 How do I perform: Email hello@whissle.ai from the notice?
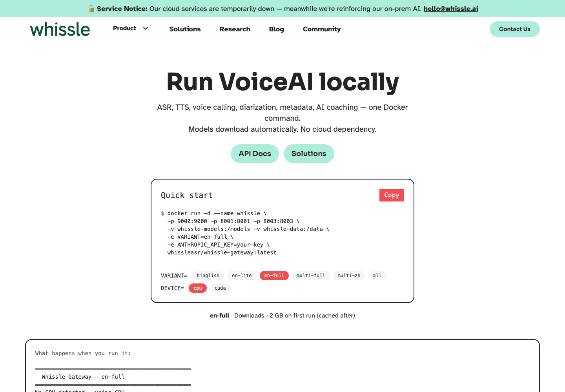click(x=451, y=9)
